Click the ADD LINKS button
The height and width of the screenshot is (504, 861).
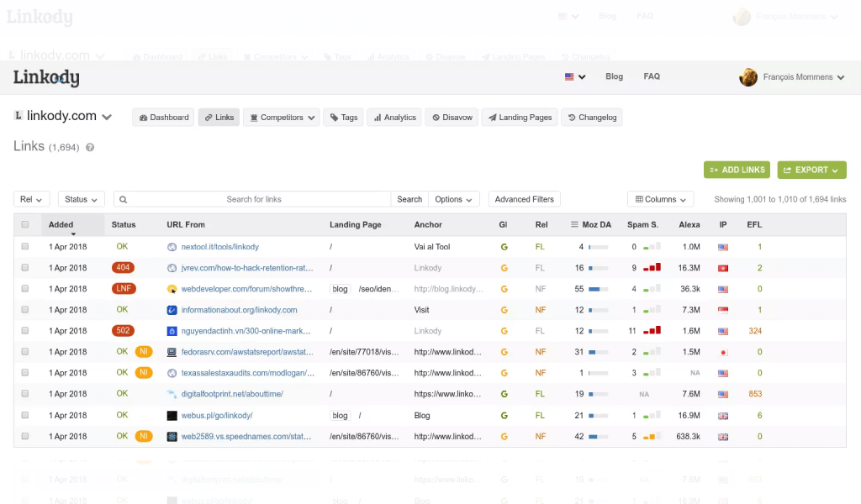(x=737, y=170)
